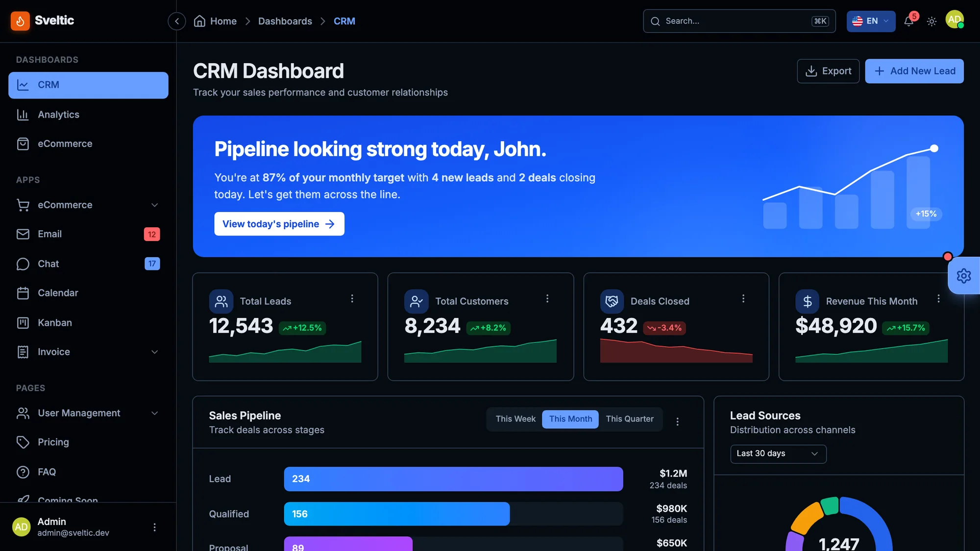Click the Home breadcrumb house icon
Screen dimensions: 980x551
pos(199,21)
